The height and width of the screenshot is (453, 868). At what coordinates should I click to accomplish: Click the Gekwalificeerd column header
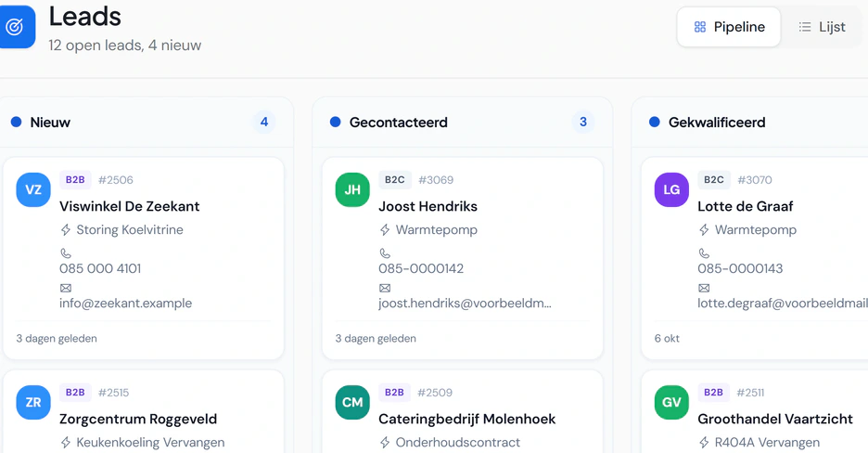(x=750, y=123)
